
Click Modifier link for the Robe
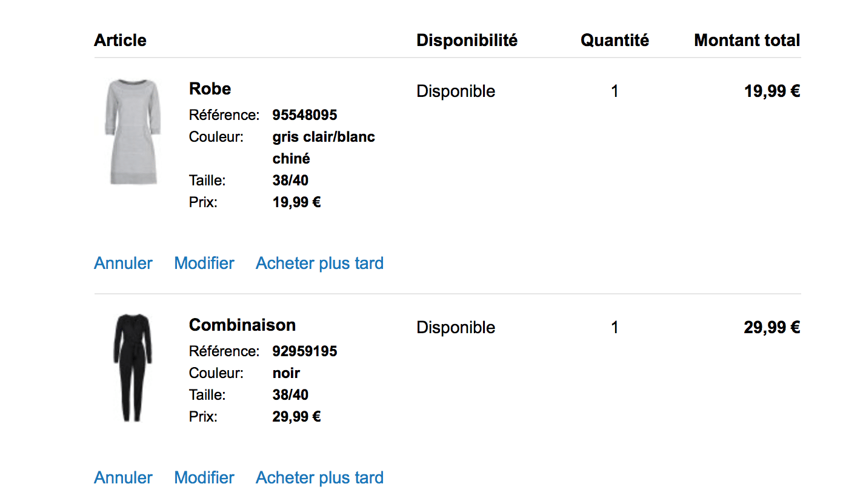[204, 264]
